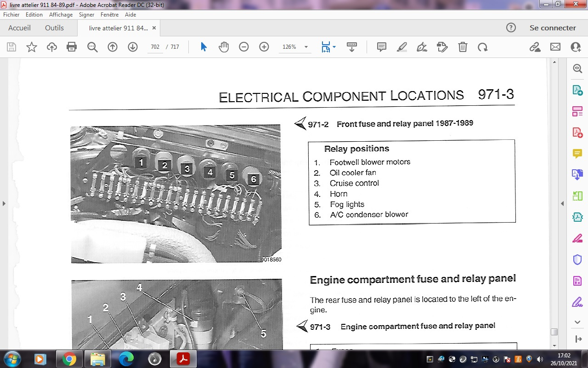Image resolution: width=588 pixels, height=368 pixels.
Task: Send the file by email
Action: (555, 47)
